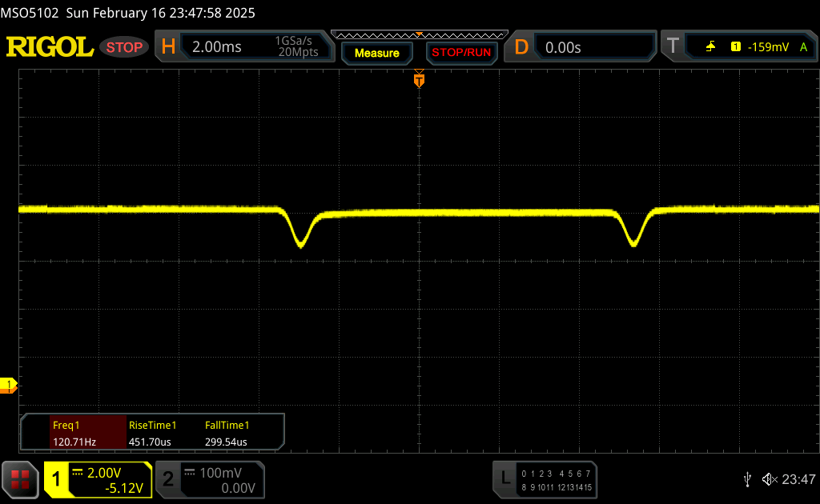Click the rising edge trigger icon
Viewport: 820px width, 504px height.
coord(710,47)
